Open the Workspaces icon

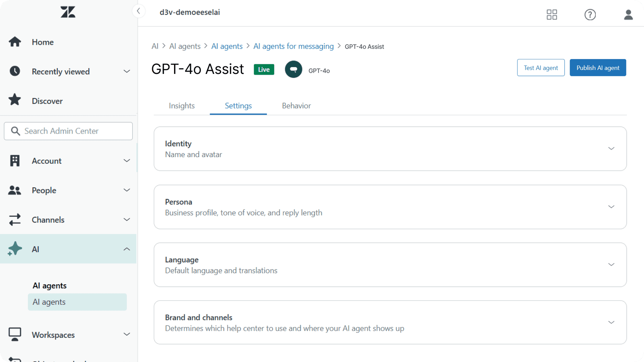15,334
